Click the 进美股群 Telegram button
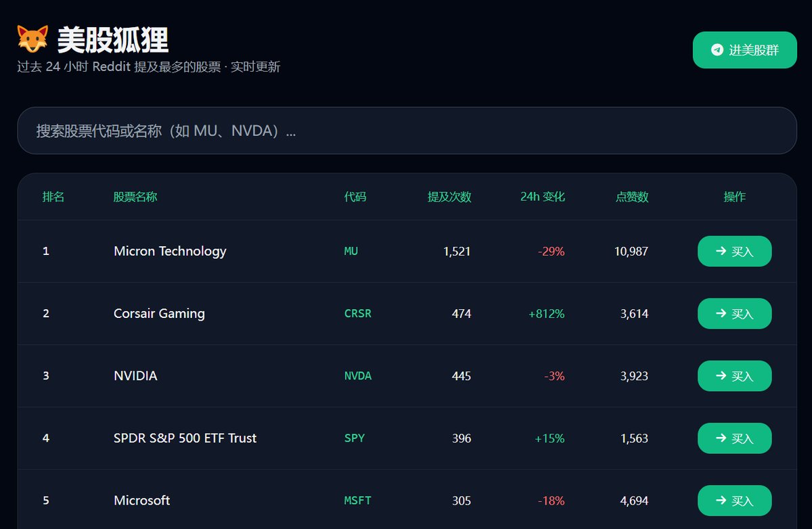812x529 pixels. pos(745,50)
